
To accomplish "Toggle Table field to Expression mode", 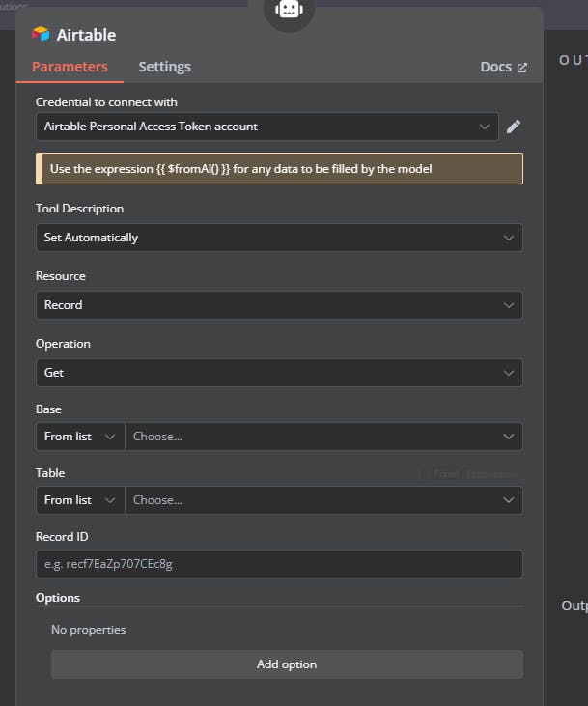I will (x=491, y=474).
